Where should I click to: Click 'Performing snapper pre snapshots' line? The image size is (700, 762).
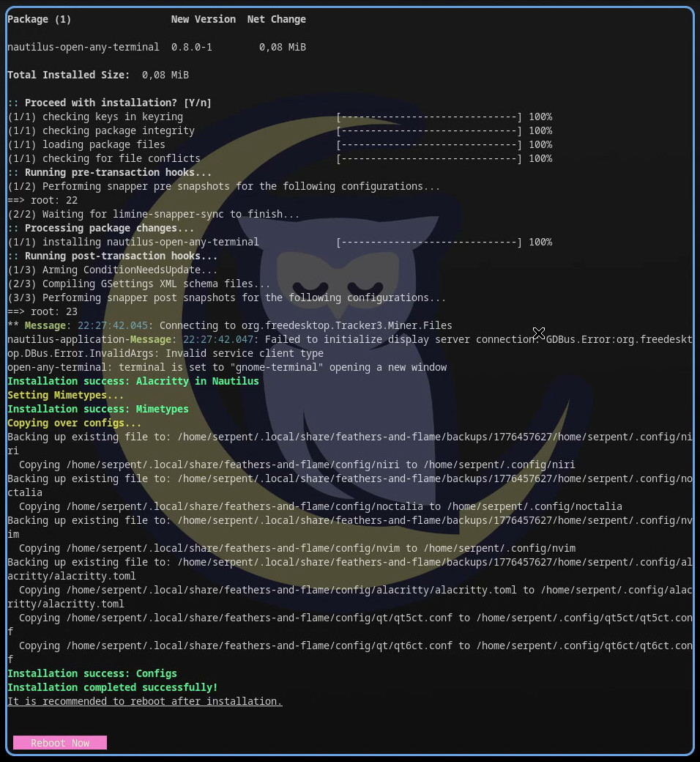point(223,186)
